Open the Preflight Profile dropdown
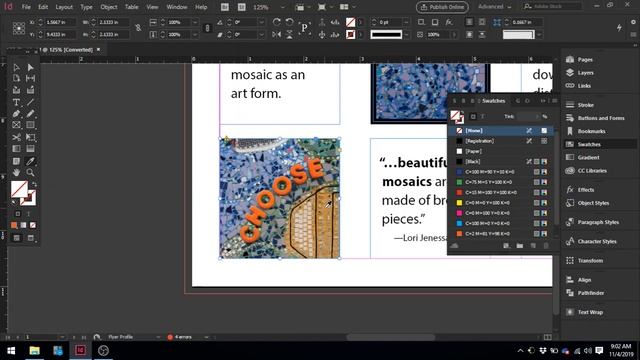Screen dimensions: 640x360 (158, 337)
